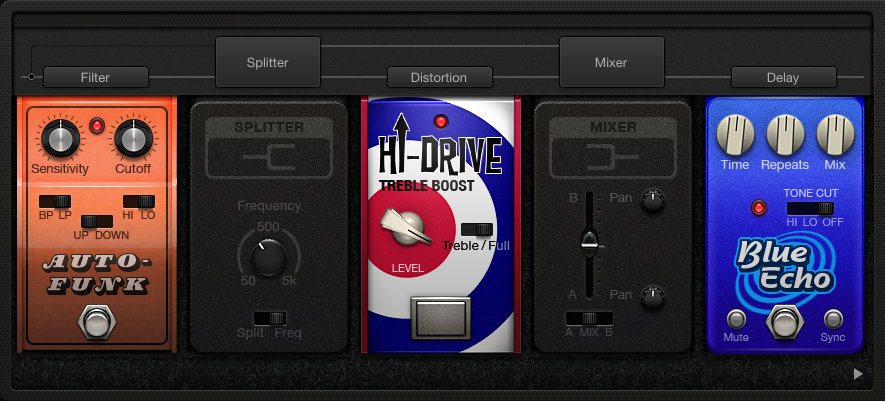Select the Delay slot in routing bar

(784, 77)
